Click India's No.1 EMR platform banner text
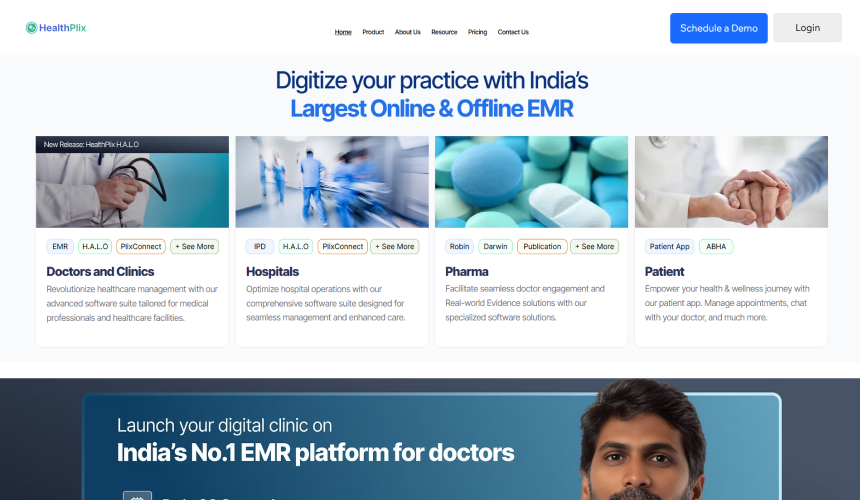The image size is (860, 500). tap(315, 453)
